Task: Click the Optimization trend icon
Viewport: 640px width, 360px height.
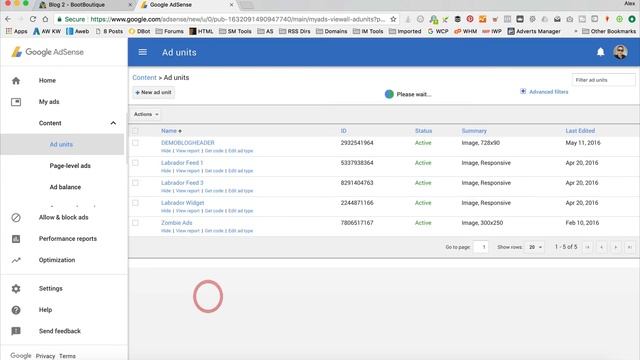Action: [x=16, y=260]
